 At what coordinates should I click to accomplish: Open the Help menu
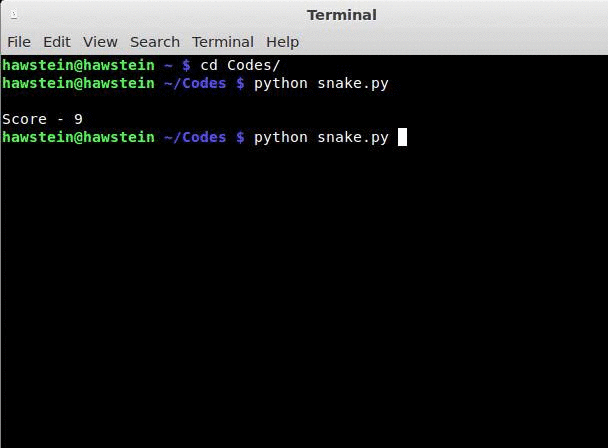click(283, 42)
